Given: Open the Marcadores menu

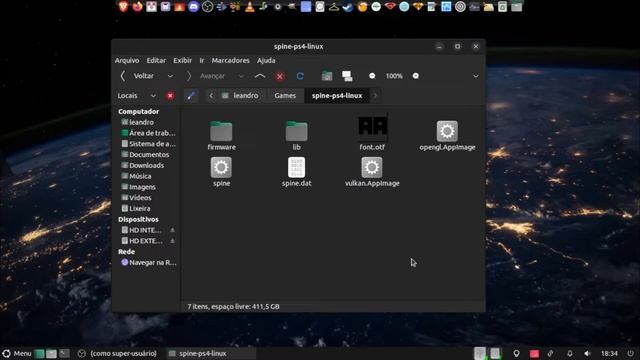Looking at the screenshot, I should point(230,60).
